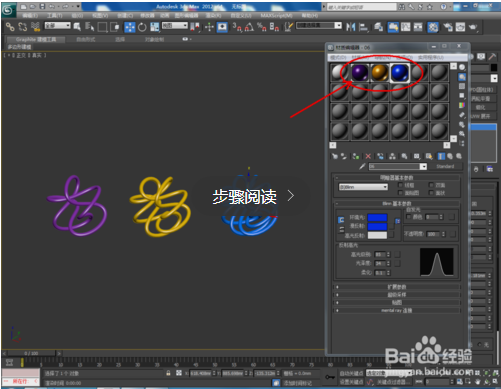The width and height of the screenshot is (501, 389).
Task: Open MAXScript(M) menu
Action: click(x=276, y=15)
